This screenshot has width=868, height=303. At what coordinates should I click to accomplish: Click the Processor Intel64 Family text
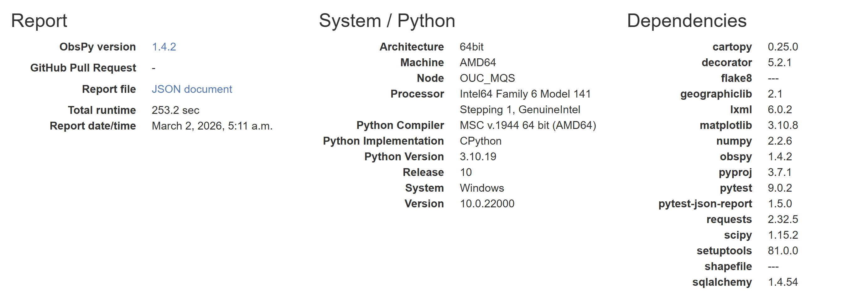coord(525,94)
